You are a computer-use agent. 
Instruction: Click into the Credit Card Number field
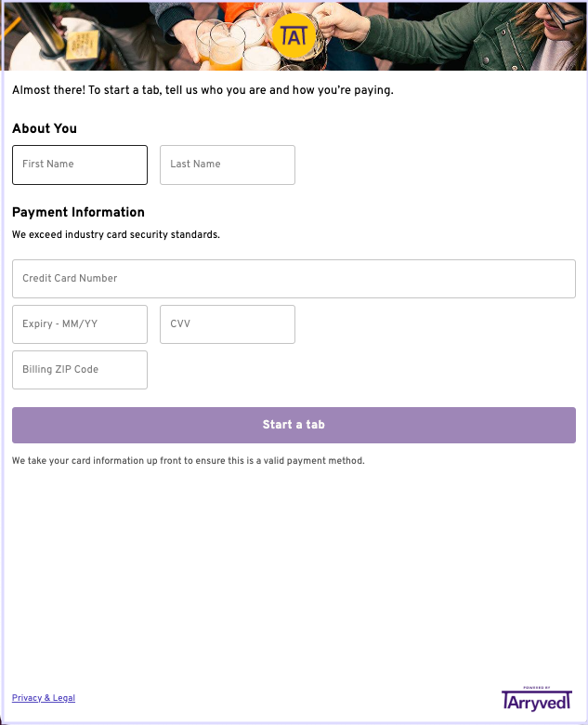pyautogui.click(x=294, y=279)
